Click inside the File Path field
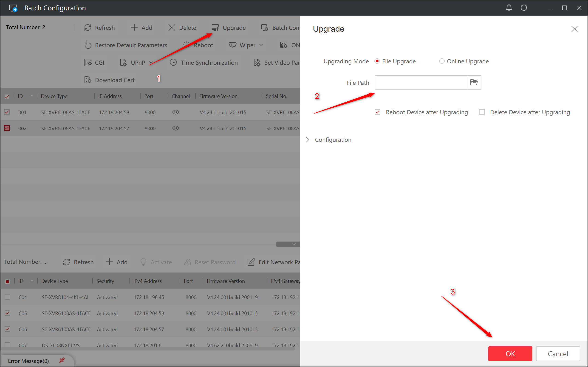 point(420,83)
